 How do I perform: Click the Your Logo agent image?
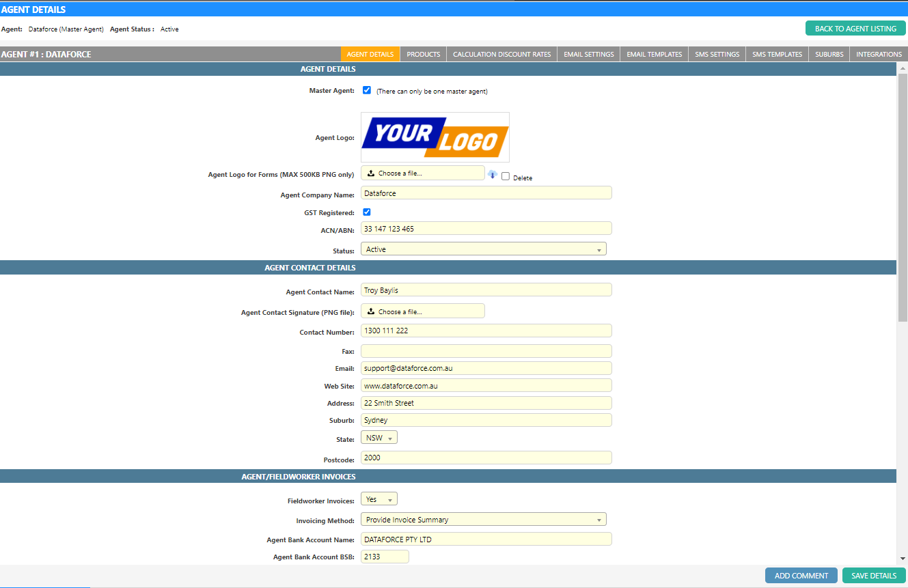pos(435,137)
